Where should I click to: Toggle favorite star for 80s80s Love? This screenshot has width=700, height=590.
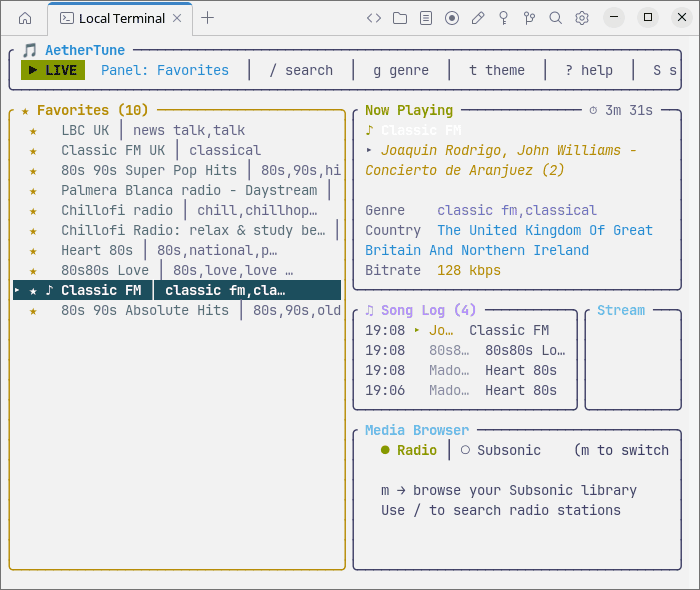33,271
